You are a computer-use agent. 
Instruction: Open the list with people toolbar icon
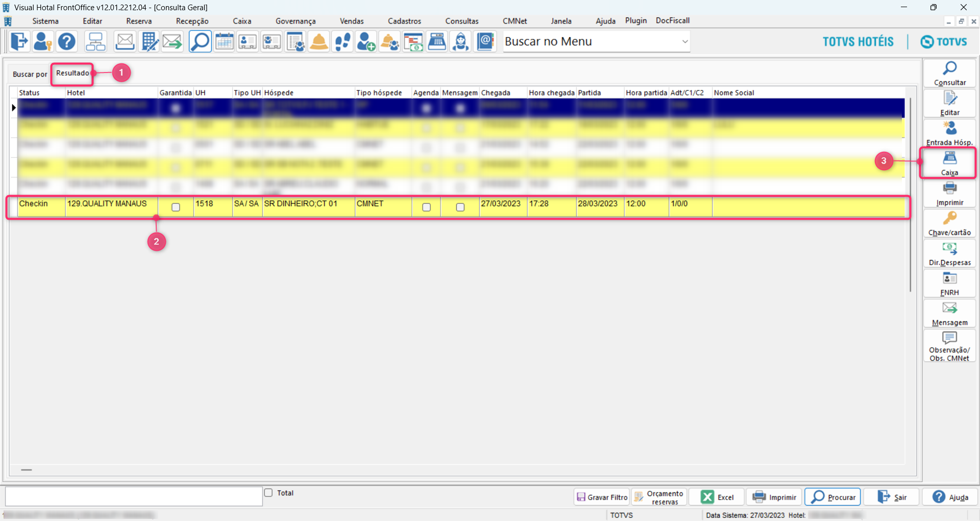(296, 41)
